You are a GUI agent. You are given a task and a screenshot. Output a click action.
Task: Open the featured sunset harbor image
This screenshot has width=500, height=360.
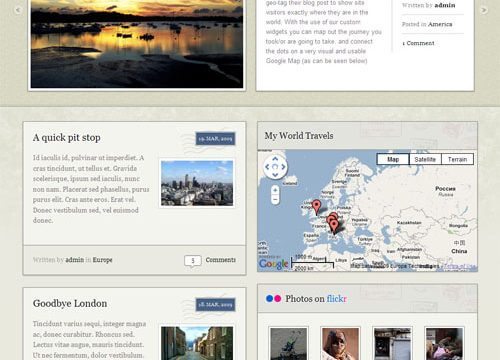(137, 43)
